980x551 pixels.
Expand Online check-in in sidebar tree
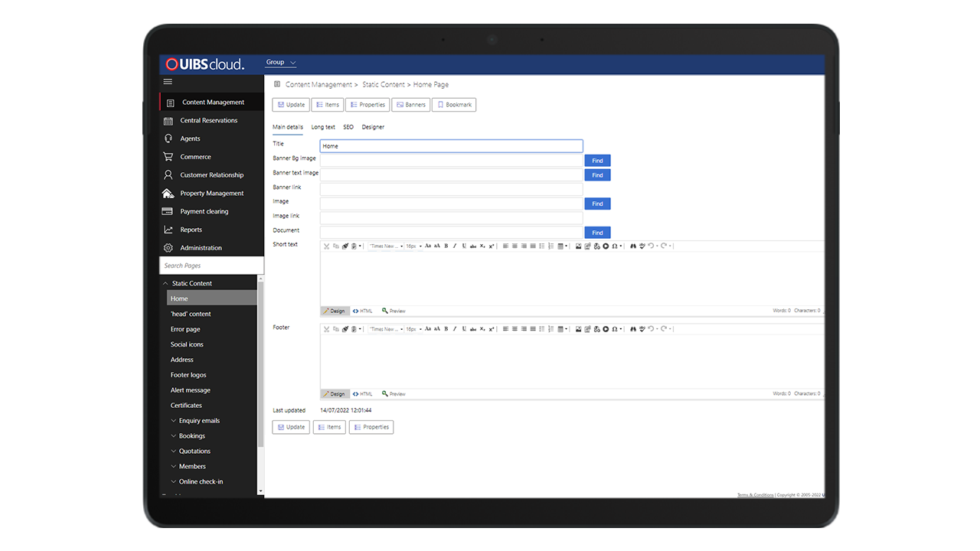174,482
